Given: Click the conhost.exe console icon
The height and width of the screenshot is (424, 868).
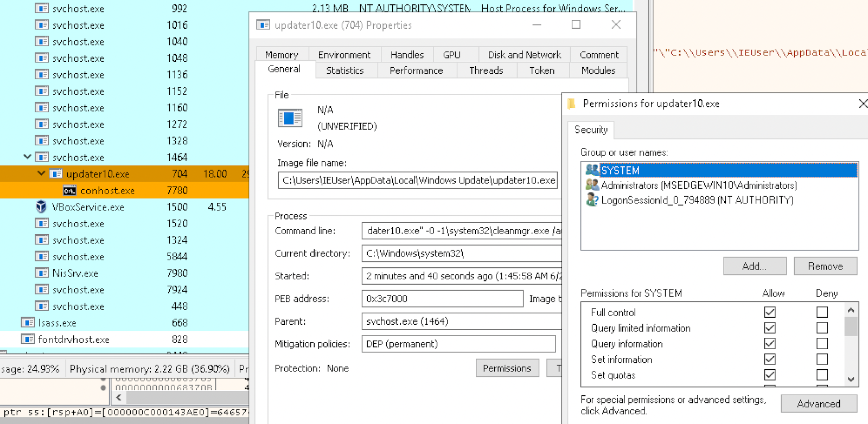Looking at the screenshot, I should pos(69,190).
